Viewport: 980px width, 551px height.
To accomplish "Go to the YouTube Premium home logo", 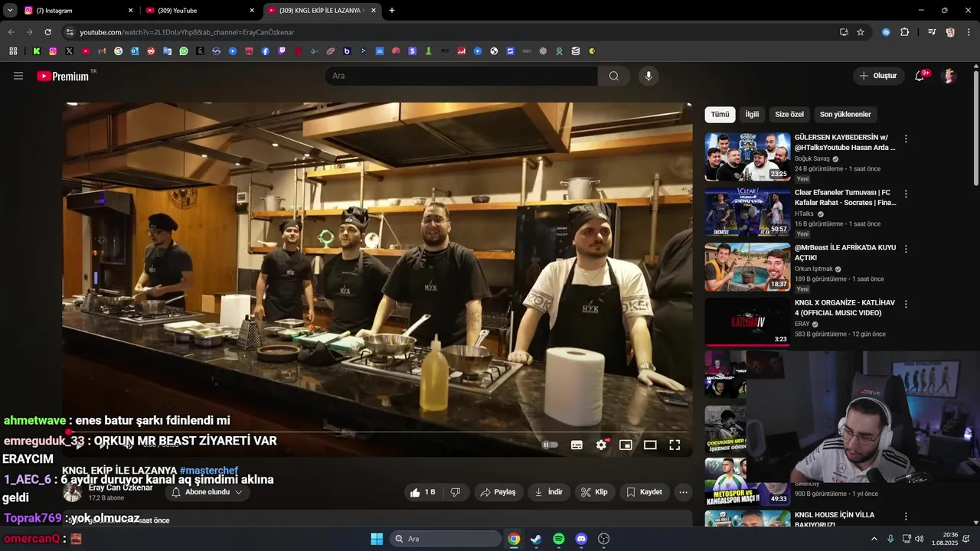I will point(63,76).
